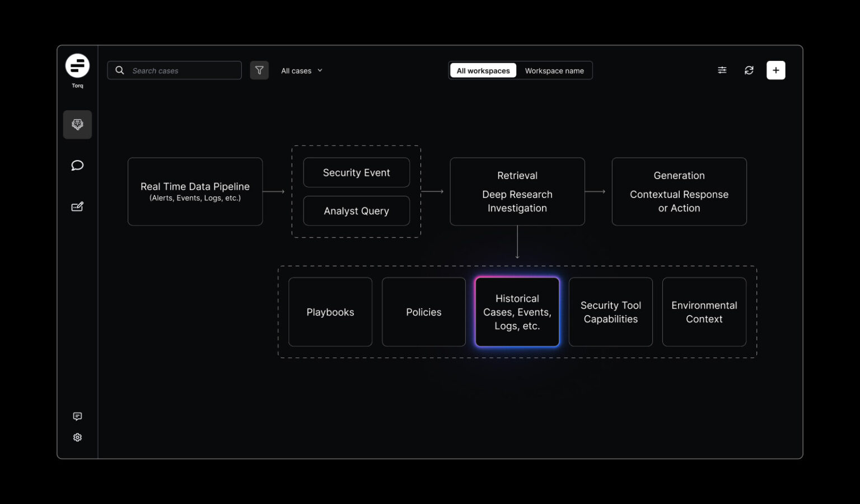Click the Security Event node
Image resolution: width=860 pixels, height=504 pixels.
pyautogui.click(x=356, y=173)
